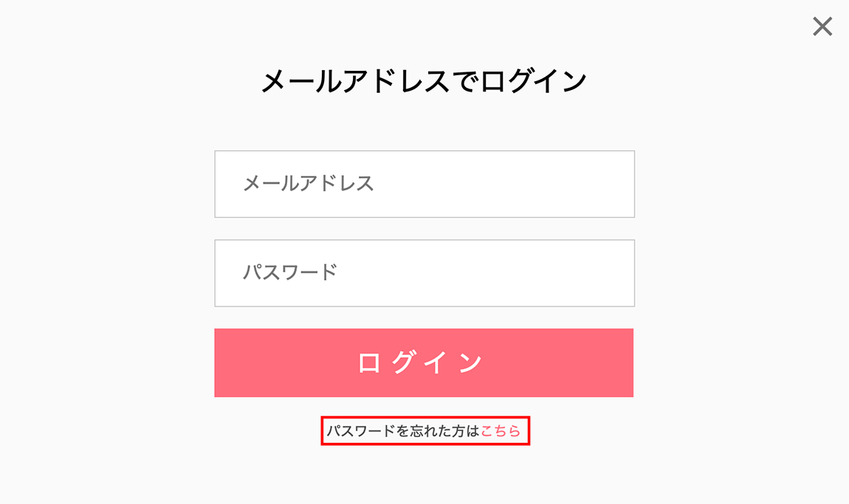The image size is (849, 504).
Task: Tap the gray X icon
Action: (x=822, y=27)
